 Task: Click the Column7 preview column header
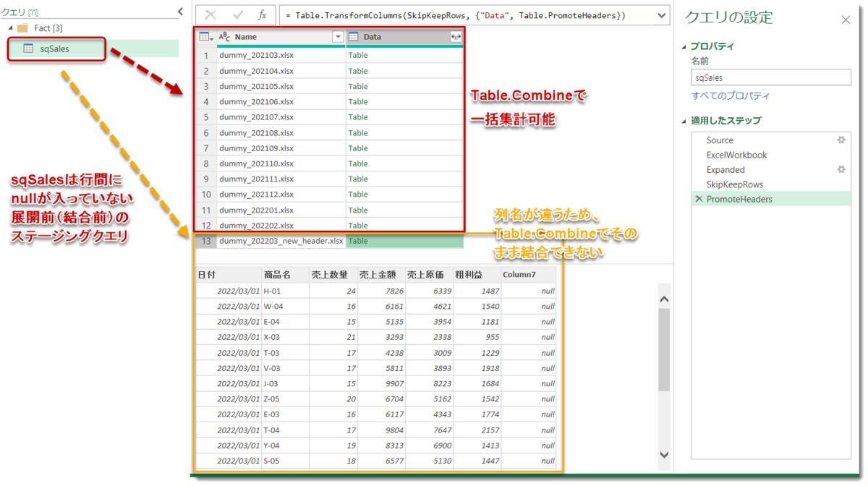click(529, 275)
